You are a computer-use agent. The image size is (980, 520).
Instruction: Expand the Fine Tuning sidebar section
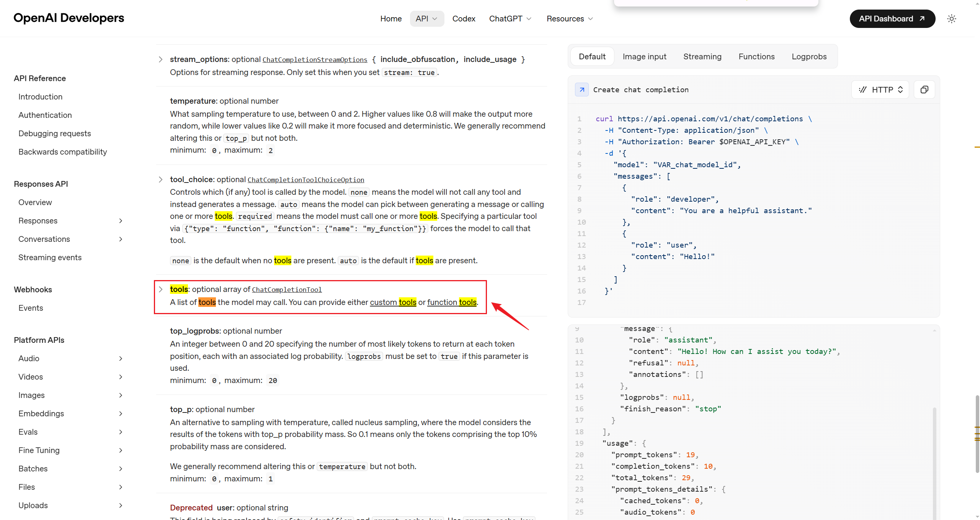(x=121, y=450)
